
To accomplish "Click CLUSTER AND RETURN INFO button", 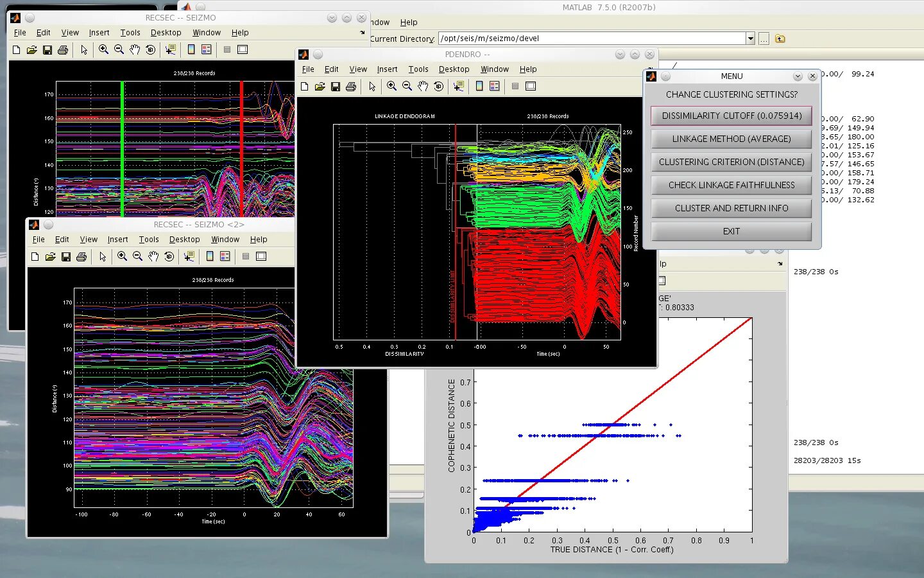I will [732, 208].
